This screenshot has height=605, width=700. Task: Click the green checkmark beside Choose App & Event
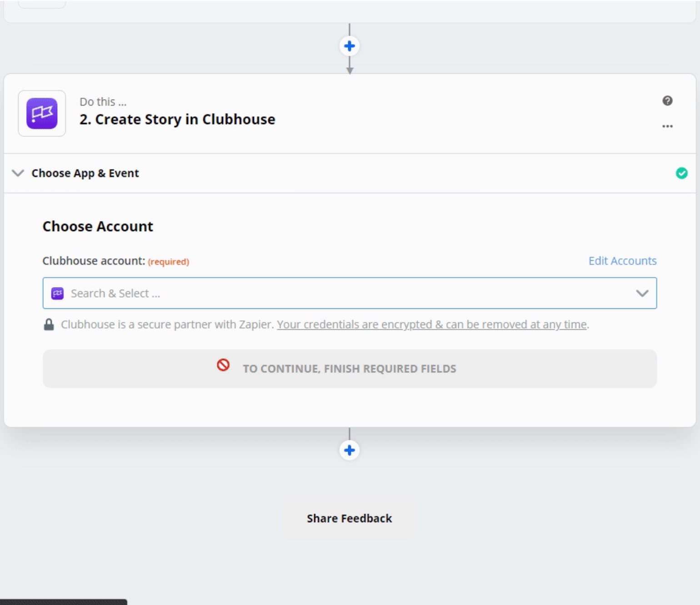[x=681, y=173]
